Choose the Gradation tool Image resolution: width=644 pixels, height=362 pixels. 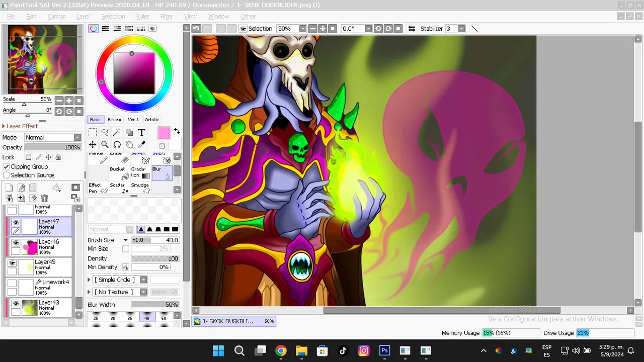[140, 173]
